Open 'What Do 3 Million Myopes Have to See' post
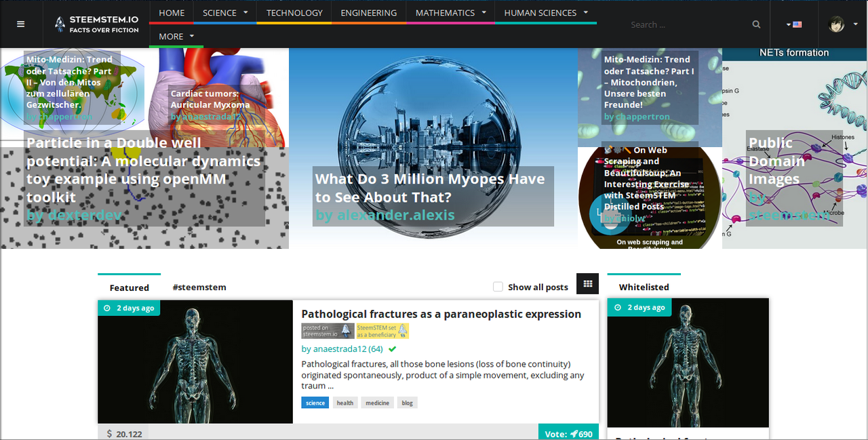Image resolution: width=868 pixels, height=440 pixels. 430,188
